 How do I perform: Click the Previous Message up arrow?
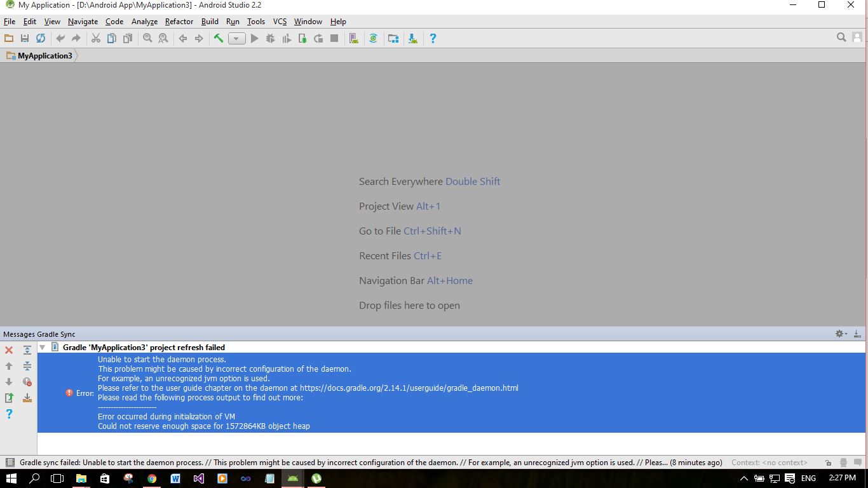tap(9, 366)
